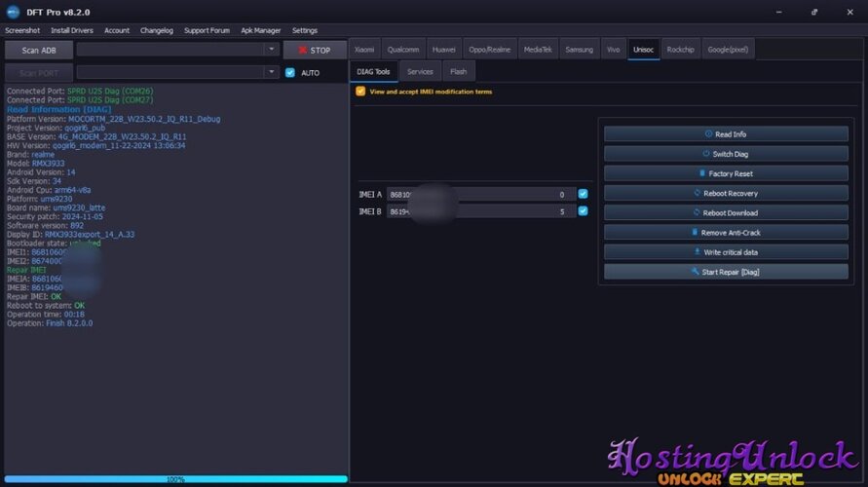868x487 pixels.
Task: Click the 'Android Version: 14' log line
Action: click(41, 172)
